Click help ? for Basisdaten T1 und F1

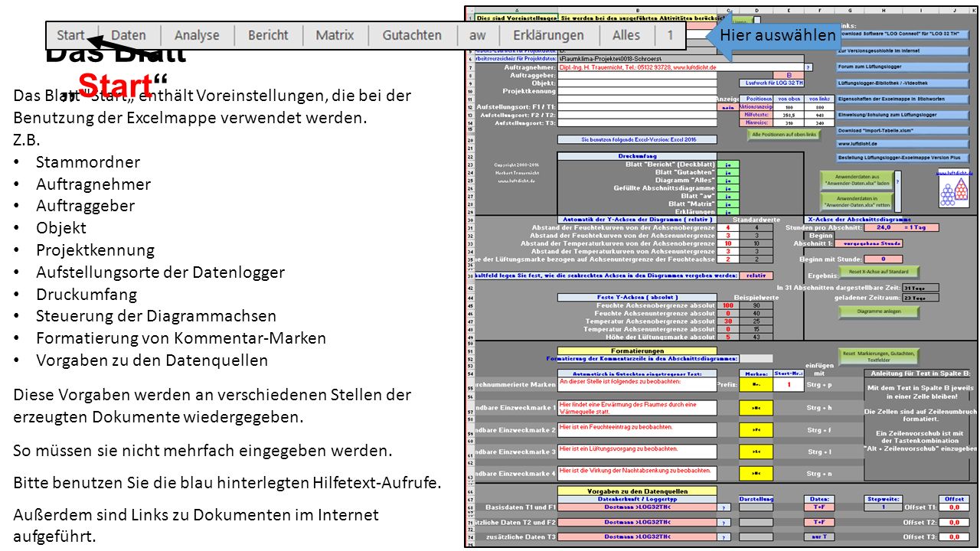click(724, 507)
